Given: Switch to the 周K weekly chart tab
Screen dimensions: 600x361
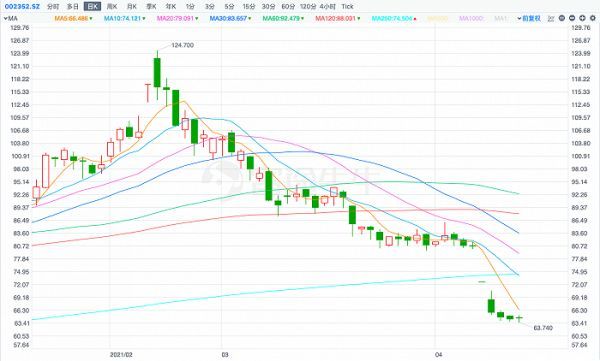Looking at the screenshot, I should point(112,7).
